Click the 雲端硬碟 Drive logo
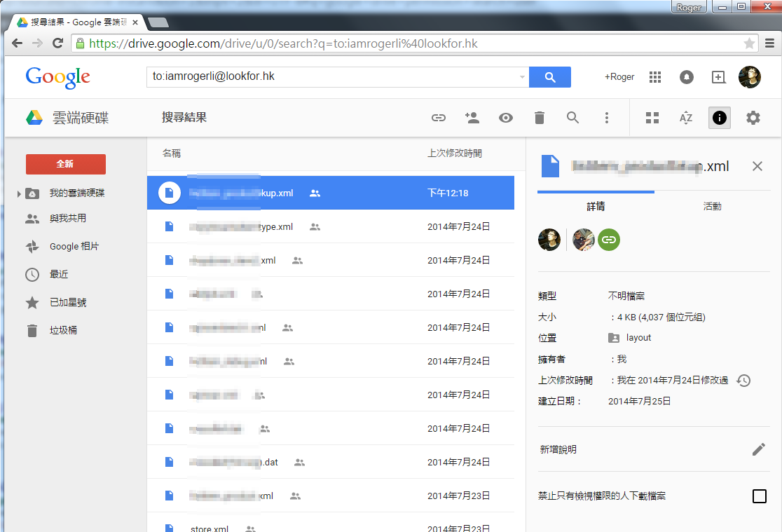The height and width of the screenshot is (532, 782). (x=67, y=118)
